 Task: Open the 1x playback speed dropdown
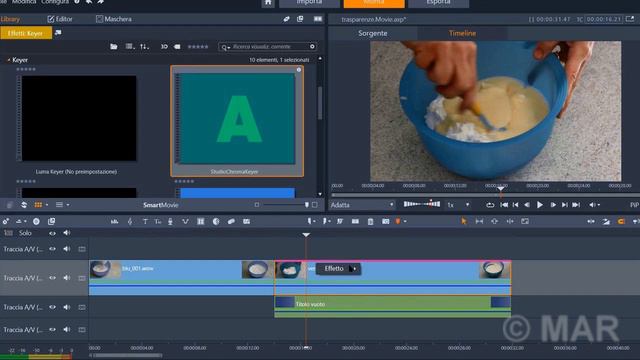pos(458,205)
